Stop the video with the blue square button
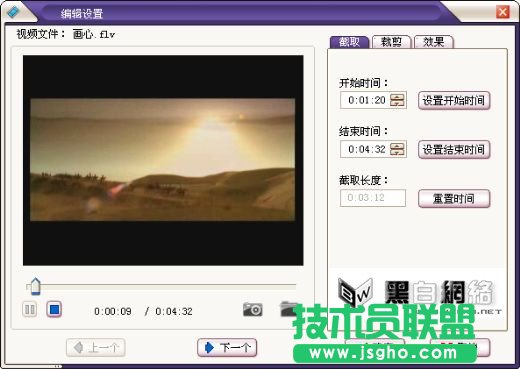 coord(54,309)
